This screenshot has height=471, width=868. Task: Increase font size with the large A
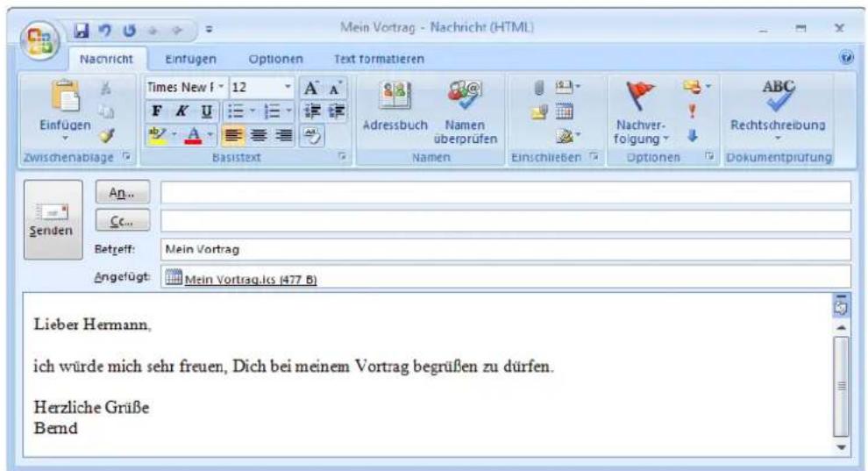(310, 88)
